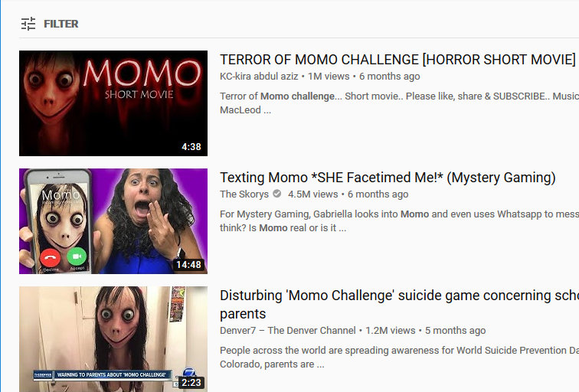
Task: Click the 14:48 duration badge
Action: (188, 265)
